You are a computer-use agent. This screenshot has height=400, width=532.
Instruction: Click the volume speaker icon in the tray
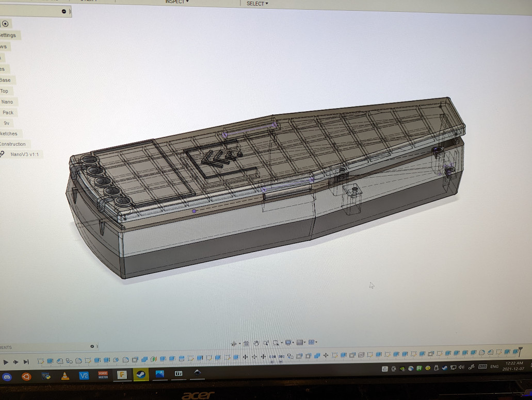[461, 367]
